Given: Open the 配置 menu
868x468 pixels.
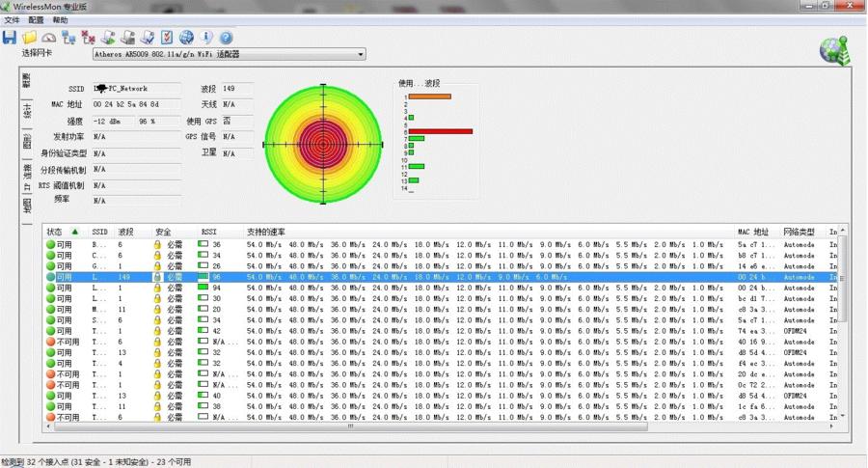Looking at the screenshot, I should click(x=36, y=20).
